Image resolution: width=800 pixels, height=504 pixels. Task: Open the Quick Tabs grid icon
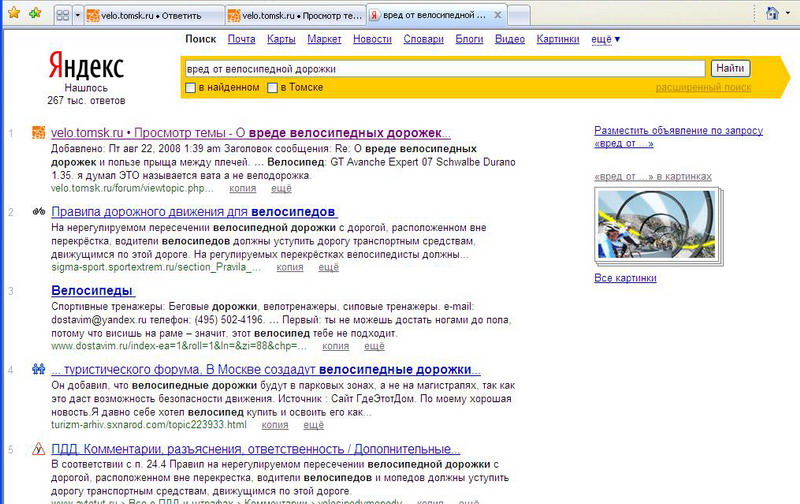(x=63, y=15)
